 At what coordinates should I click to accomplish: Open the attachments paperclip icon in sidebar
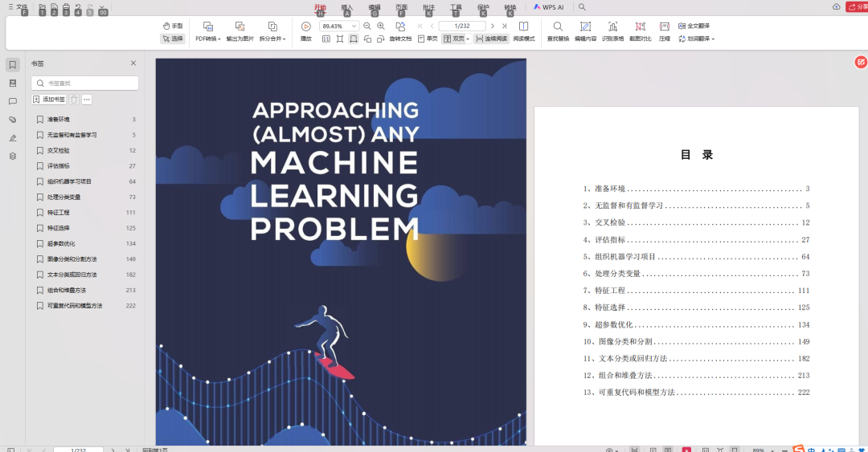[13, 120]
